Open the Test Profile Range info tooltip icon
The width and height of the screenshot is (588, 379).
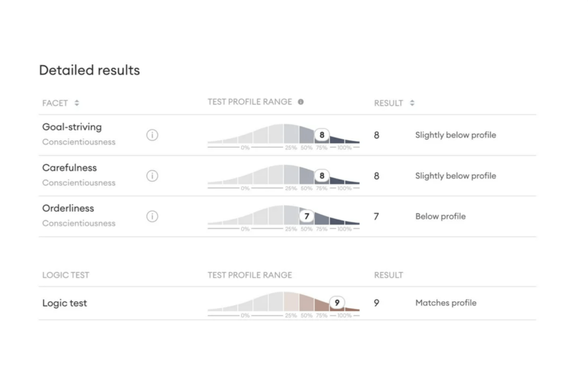pyautogui.click(x=301, y=102)
